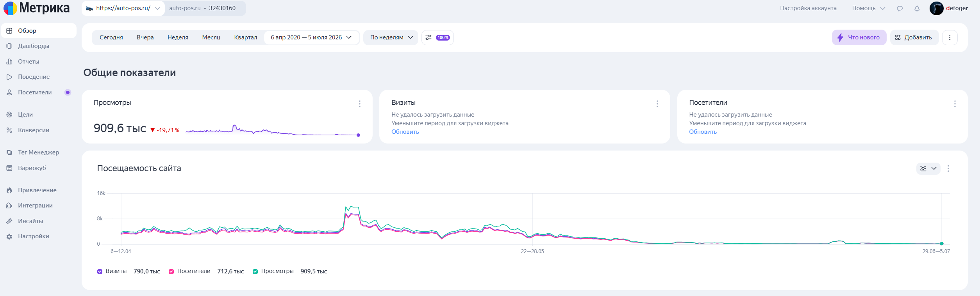This screenshot has width=980, height=296.
Task: Click the defoger user avatar
Action: coord(936,8)
